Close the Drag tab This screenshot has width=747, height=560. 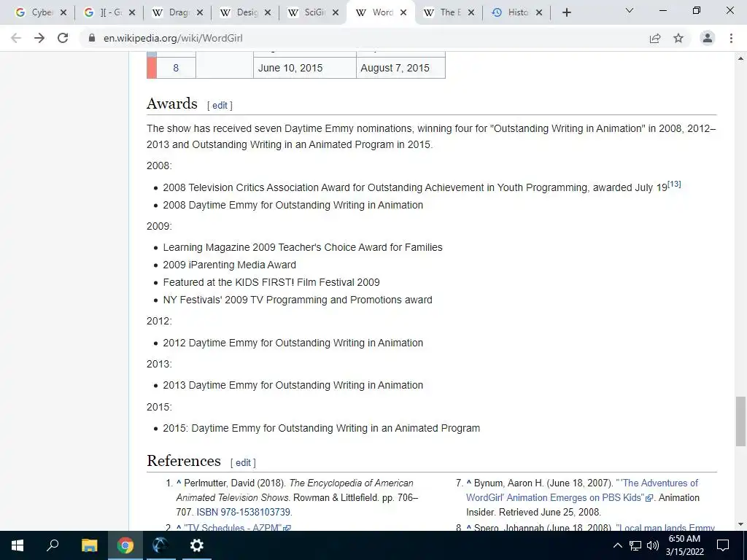click(200, 13)
